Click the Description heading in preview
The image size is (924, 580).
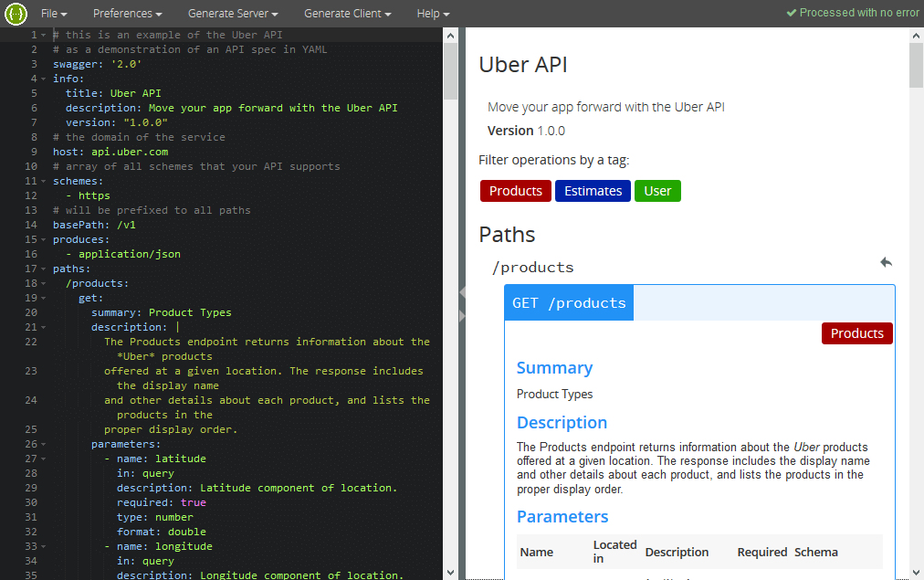click(x=562, y=423)
